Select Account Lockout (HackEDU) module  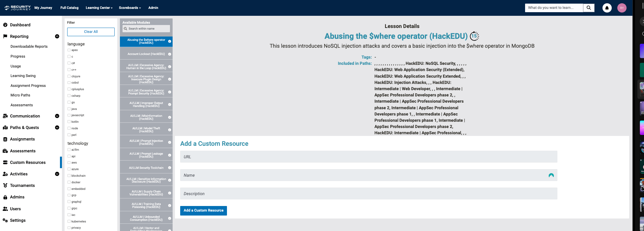click(146, 54)
